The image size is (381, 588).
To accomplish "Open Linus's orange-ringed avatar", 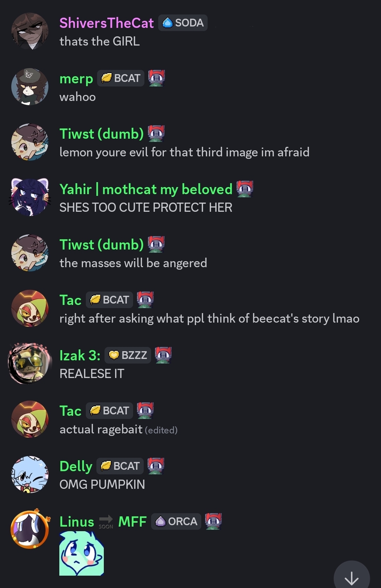I will (x=30, y=529).
